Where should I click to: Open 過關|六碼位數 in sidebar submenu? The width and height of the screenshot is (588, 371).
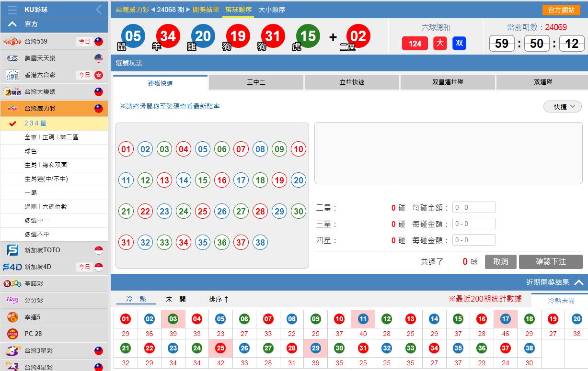54,207
